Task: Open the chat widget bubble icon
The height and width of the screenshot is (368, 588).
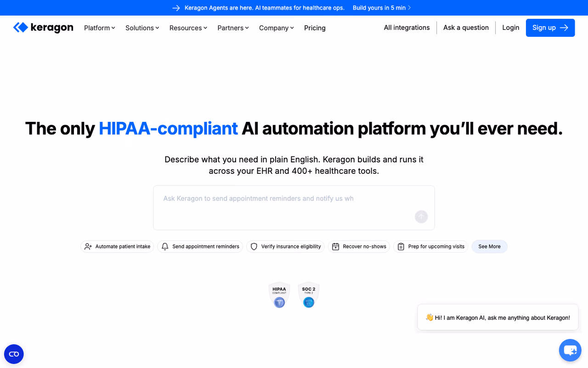Action: click(570, 351)
